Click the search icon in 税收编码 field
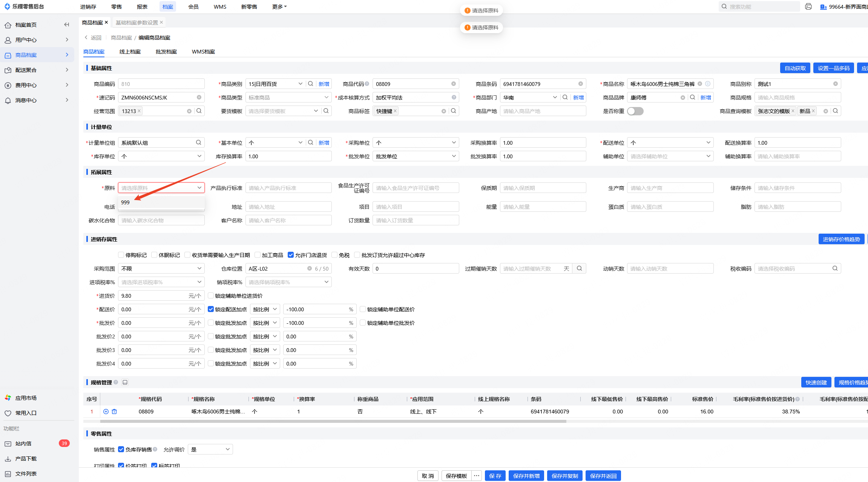Screen dimensions: 868x482 pos(835,268)
